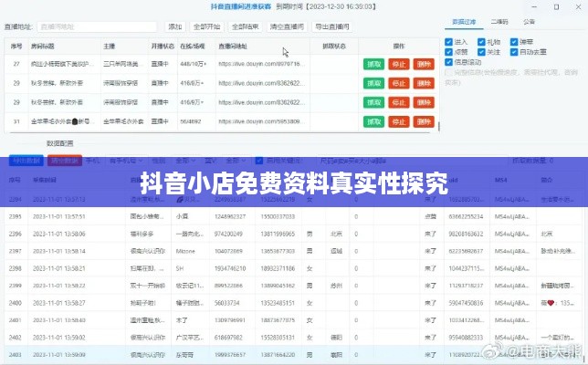
Task: Maximize the window
Action: tap(557, 6)
